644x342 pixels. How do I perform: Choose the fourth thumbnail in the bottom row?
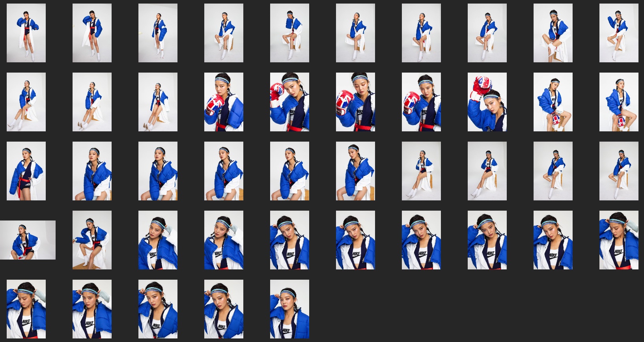tap(224, 309)
